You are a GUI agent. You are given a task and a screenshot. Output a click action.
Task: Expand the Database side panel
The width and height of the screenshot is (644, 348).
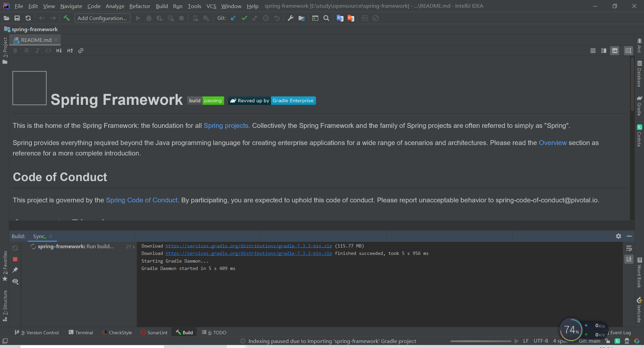[639, 74]
